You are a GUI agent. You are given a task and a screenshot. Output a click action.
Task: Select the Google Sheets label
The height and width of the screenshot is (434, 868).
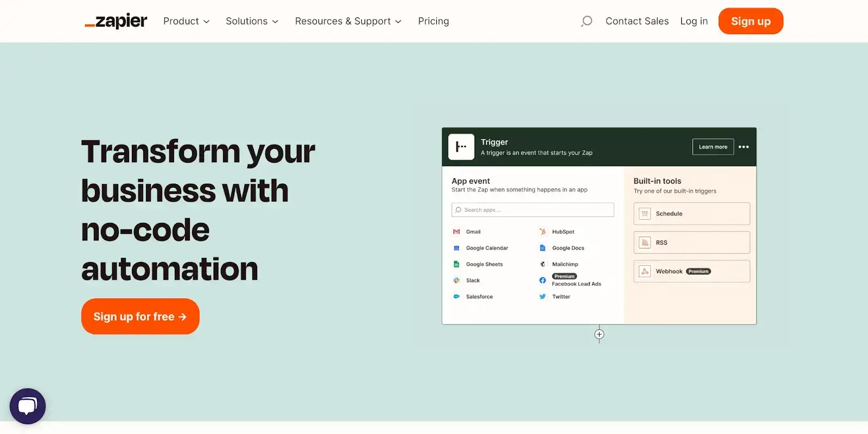(x=484, y=264)
